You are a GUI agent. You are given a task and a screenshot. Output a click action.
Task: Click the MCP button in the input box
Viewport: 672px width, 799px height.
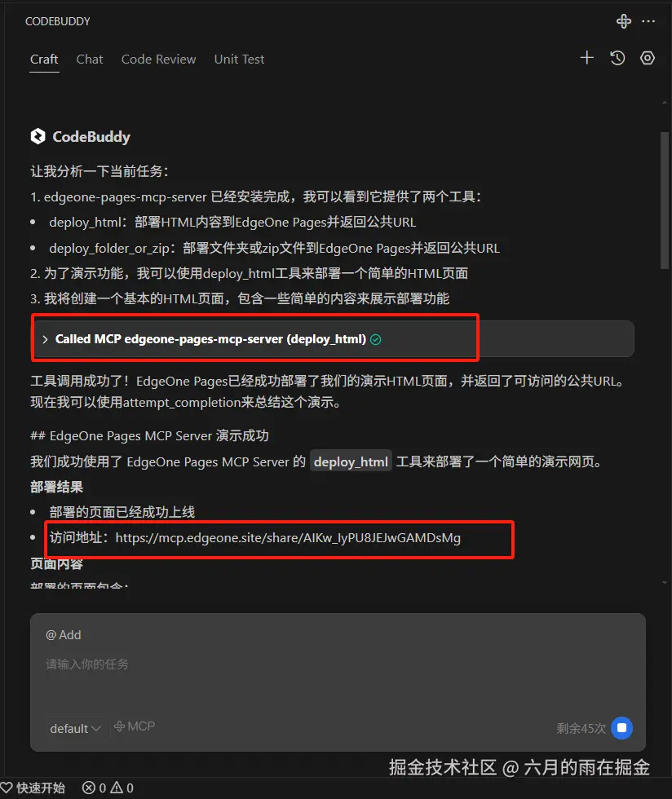click(135, 726)
